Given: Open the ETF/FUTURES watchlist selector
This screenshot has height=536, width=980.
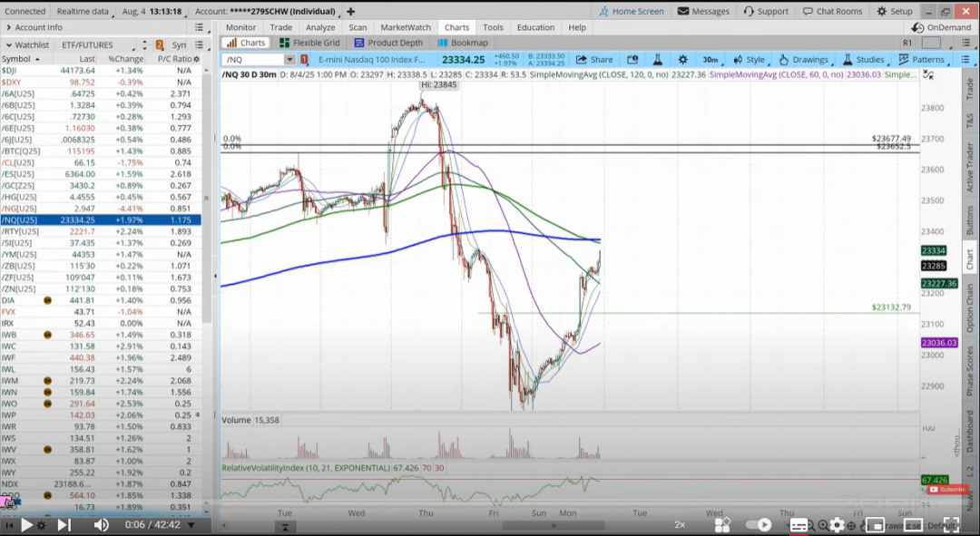Looking at the screenshot, I should coord(97,45).
